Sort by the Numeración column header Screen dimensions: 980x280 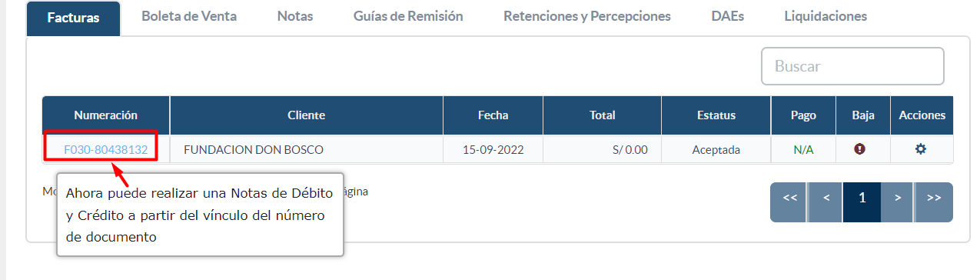[106, 115]
